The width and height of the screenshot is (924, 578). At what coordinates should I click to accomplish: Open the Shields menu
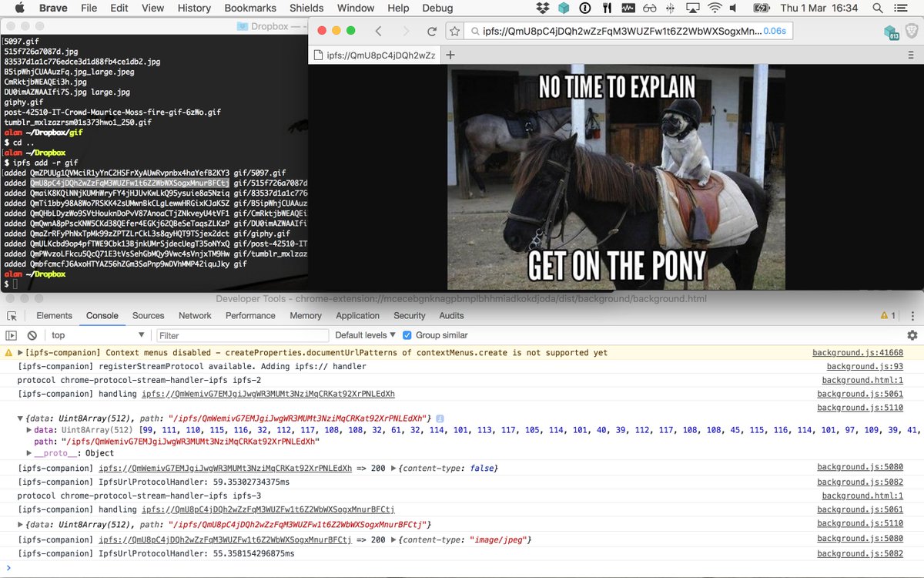pyautogui.click(x=306, y=8)
